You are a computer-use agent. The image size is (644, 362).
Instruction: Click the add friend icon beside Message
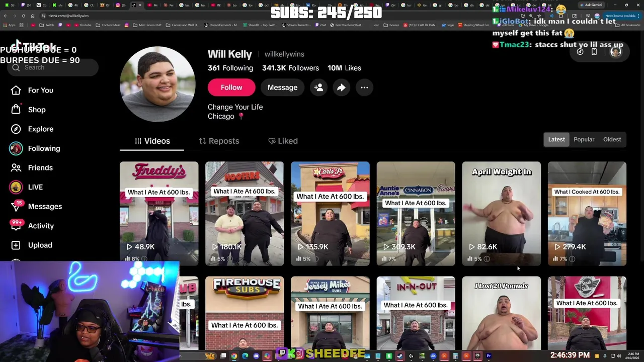[x=318, y=87]
